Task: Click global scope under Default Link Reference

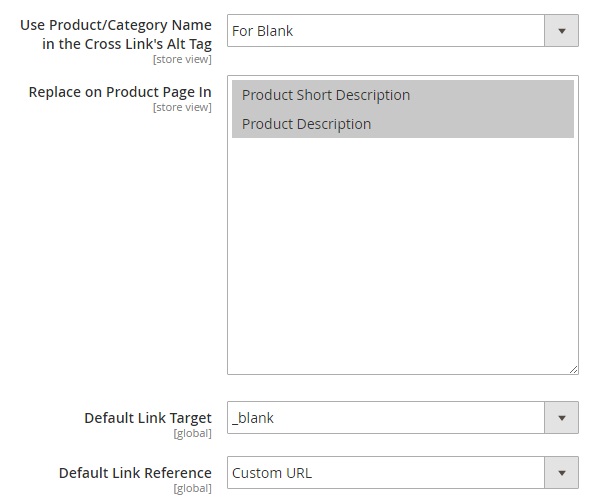Action: pos(193,488)
